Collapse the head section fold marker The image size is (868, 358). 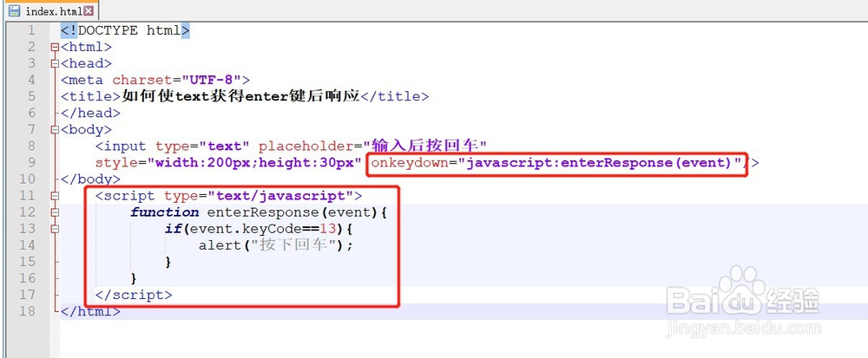(54, 63)
